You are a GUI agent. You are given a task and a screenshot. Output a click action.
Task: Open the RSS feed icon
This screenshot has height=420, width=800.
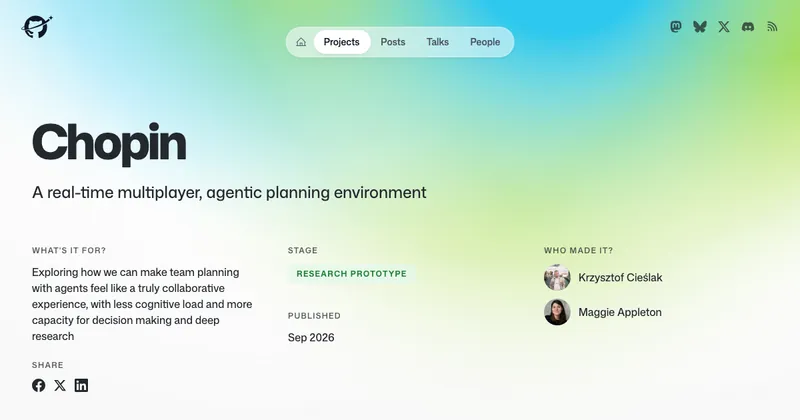(x=772, y=27)
